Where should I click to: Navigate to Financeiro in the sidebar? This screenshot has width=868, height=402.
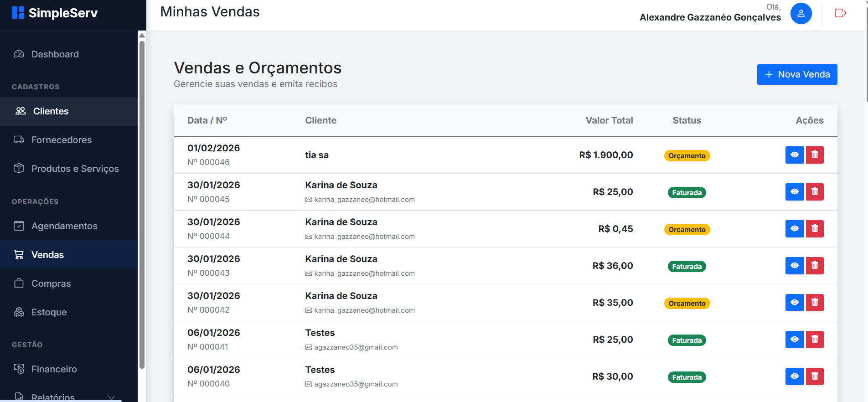click(x=54, y=369)
